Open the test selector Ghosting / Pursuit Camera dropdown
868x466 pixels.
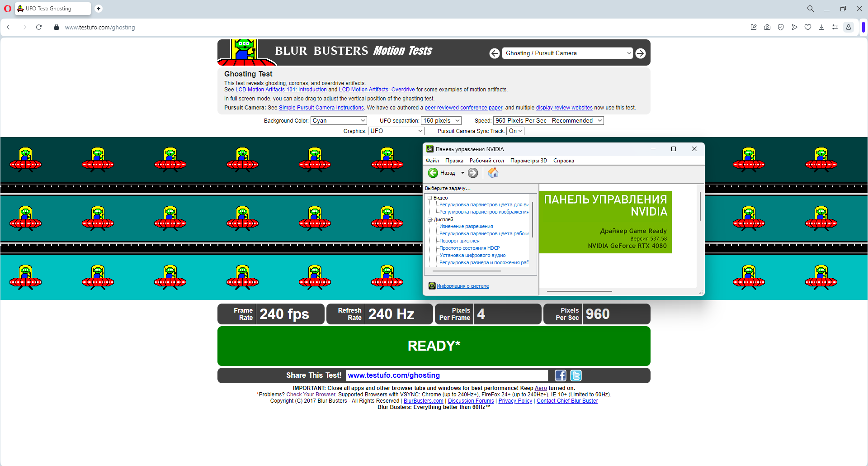(x=568, y=53)
